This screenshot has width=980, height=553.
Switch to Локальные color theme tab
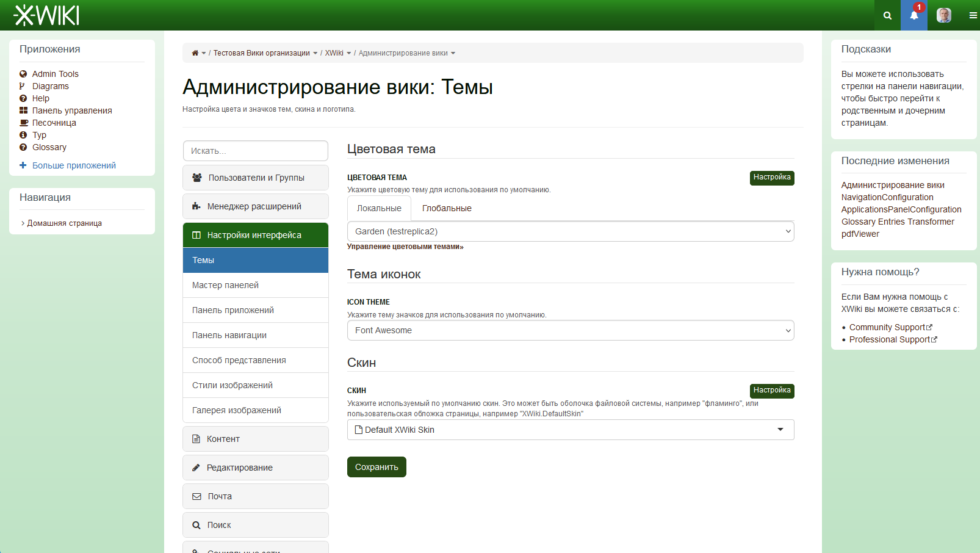(379, 208)
